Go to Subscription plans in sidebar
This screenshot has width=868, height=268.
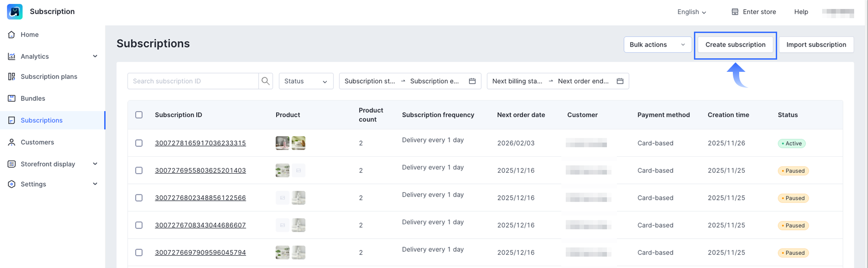(49, 77)
